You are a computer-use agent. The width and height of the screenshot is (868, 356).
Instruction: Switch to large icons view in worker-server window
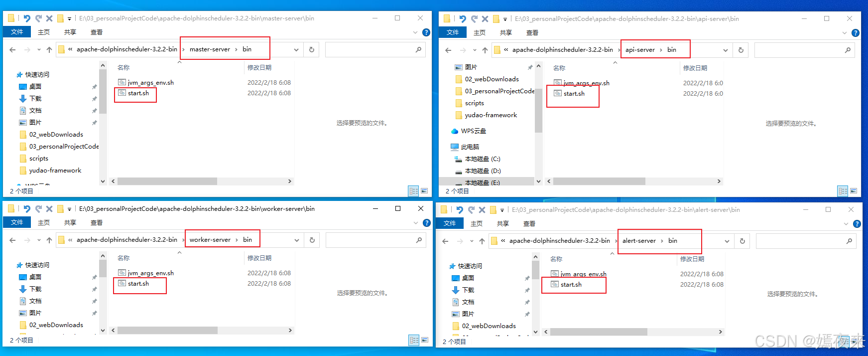pos(425,340)
